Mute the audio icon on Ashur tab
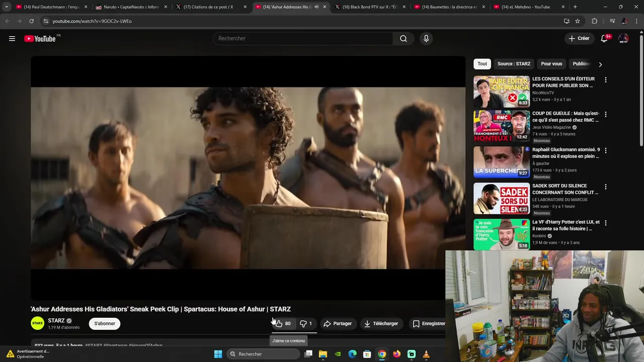This screenshot has width=644, height=362. [316, 7]
